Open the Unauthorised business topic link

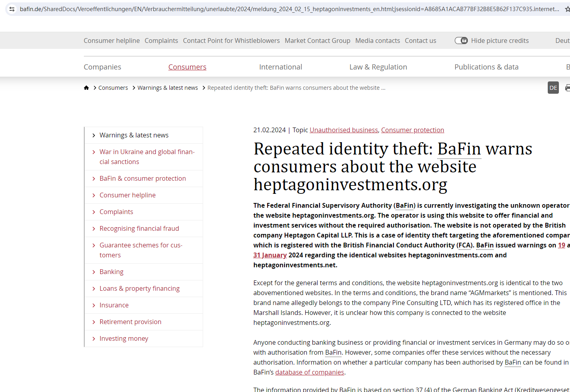(343, 130)
